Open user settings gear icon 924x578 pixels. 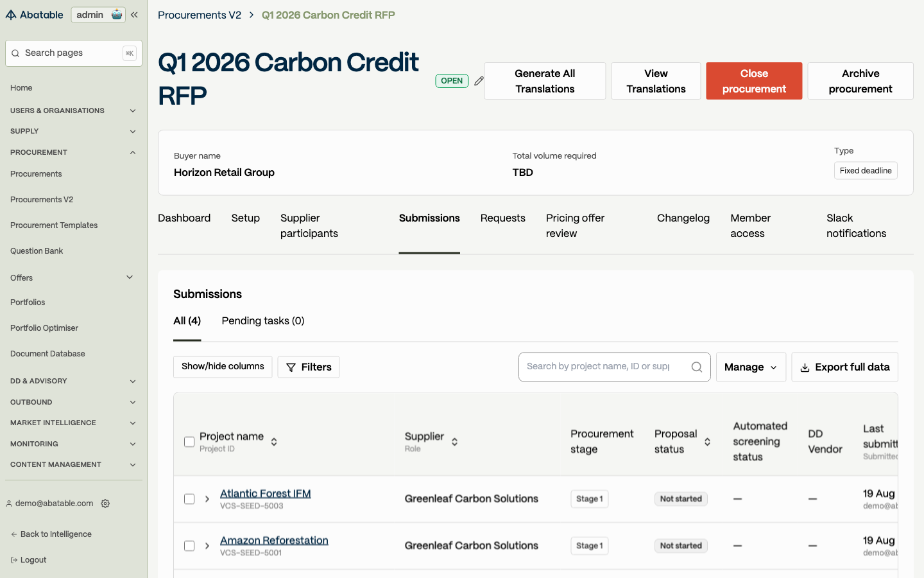(x=105, y=504)
